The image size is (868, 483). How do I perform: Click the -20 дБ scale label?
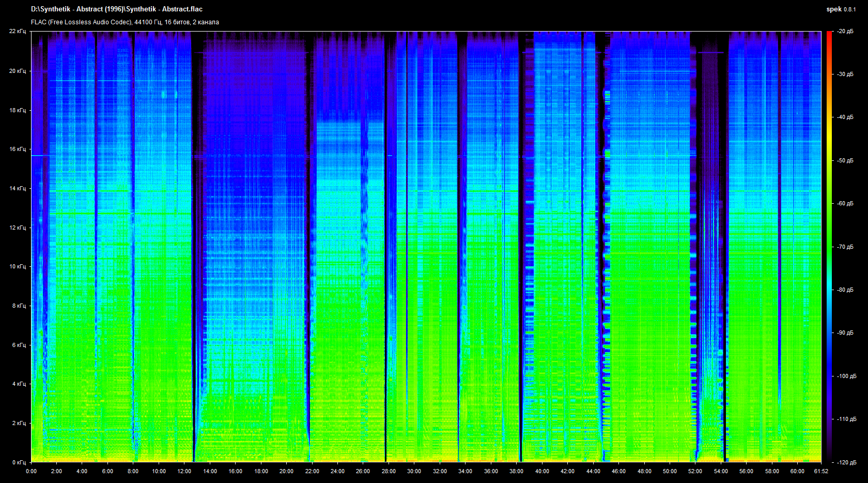pyautogui.click(x=845, y=32)
